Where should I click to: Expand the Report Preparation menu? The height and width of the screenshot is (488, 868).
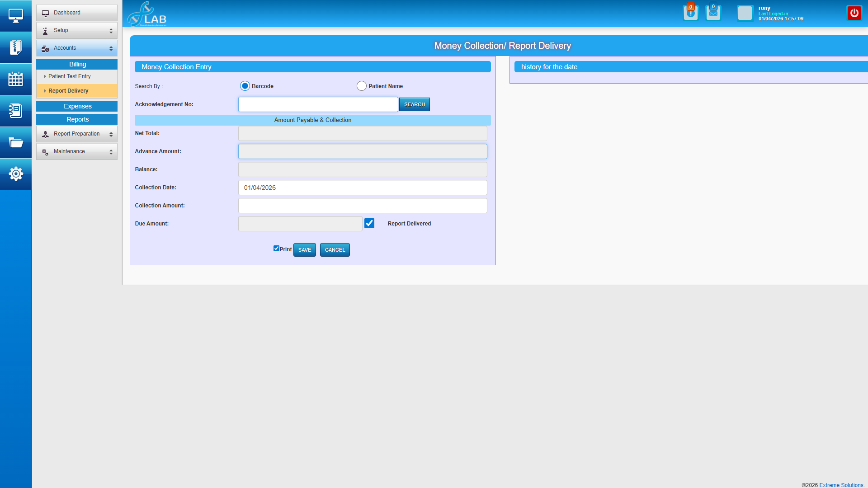click(x=76, y=134)
